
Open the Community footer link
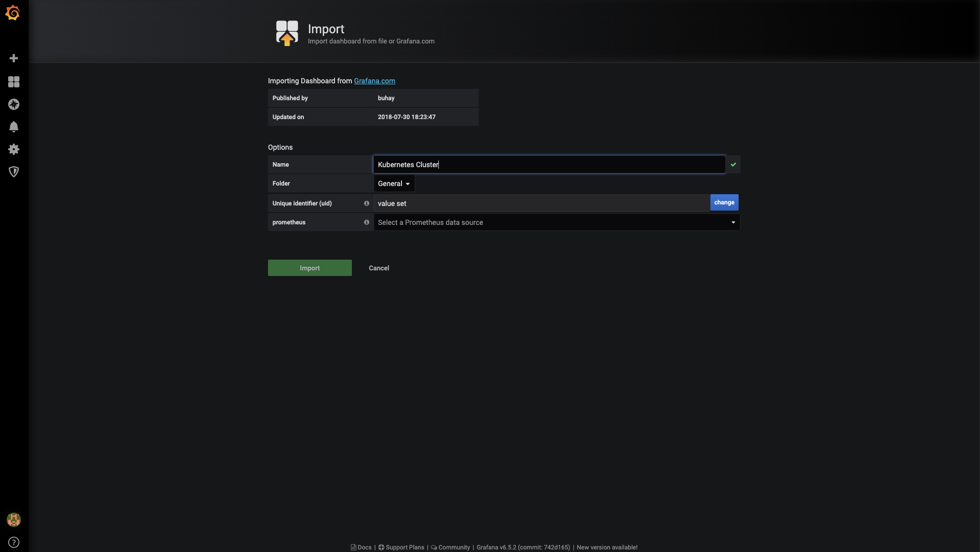tap(450, 547)
